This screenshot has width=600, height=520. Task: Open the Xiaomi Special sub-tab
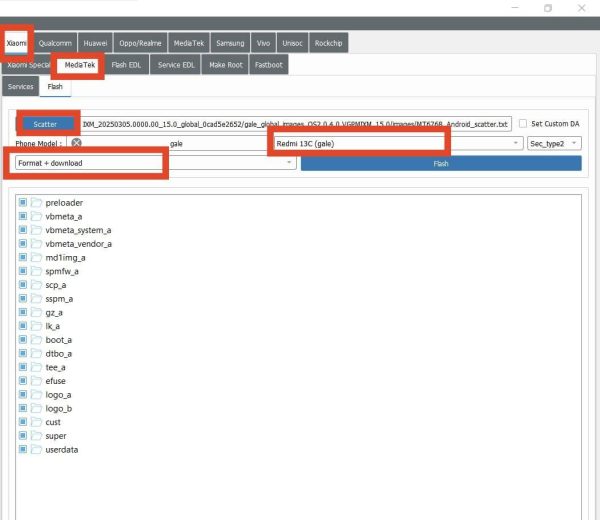pos(28,65)
